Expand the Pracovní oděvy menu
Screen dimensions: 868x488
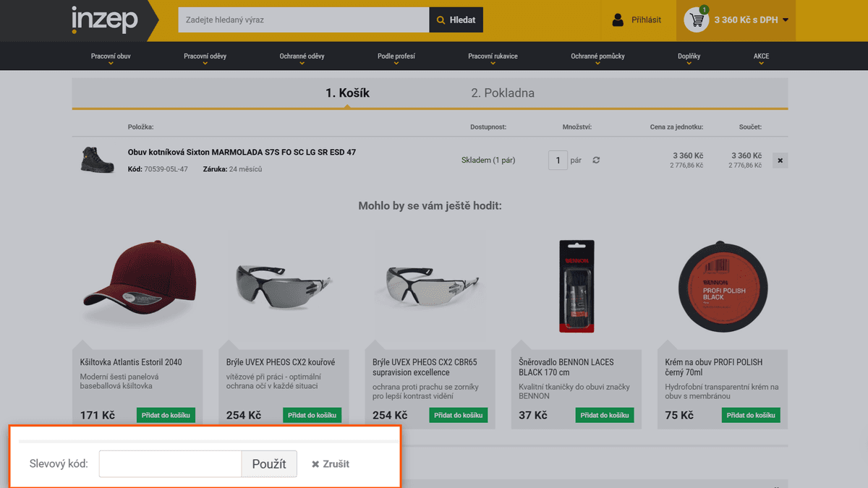[205, 56]
